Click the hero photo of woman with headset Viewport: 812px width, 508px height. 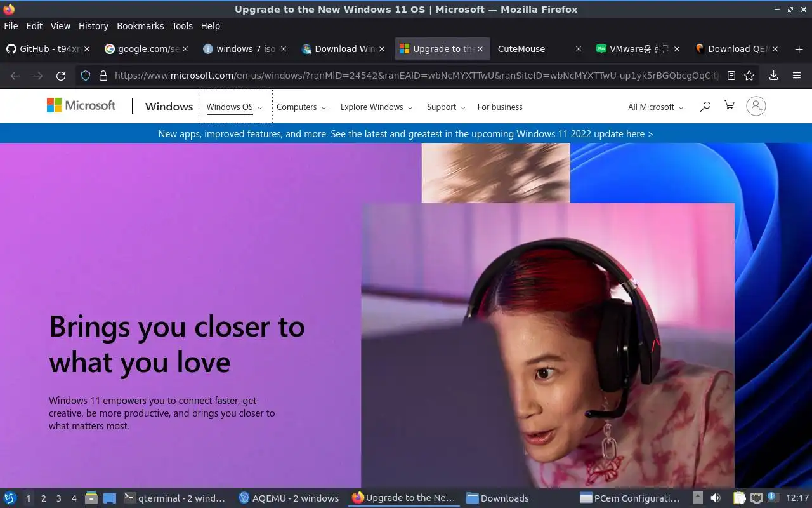click(547, 345)
